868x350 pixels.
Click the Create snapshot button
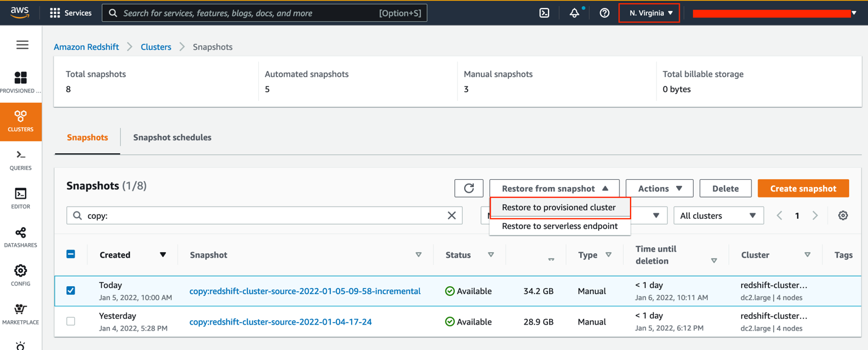(x=803, y=188)
